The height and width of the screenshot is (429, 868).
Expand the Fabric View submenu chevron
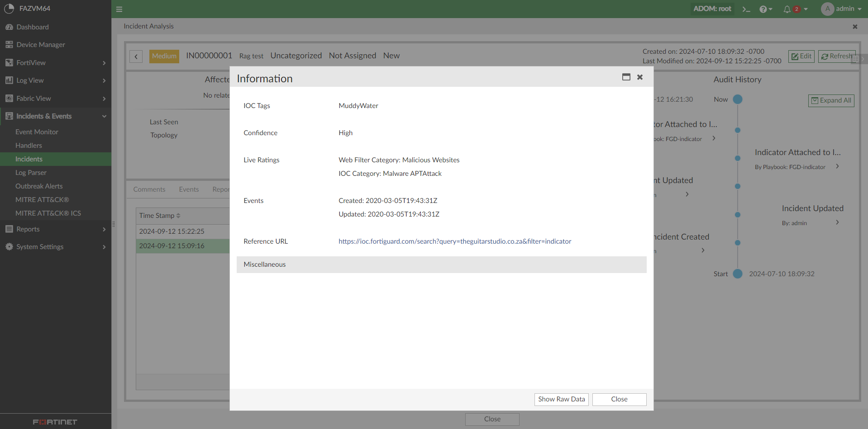pyautogui.click(x=104, y=99)
